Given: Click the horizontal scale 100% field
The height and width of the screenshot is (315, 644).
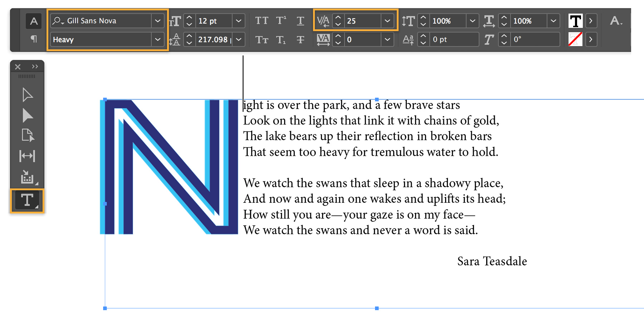Looking at the screenshot, I should [x=529, y=21].
